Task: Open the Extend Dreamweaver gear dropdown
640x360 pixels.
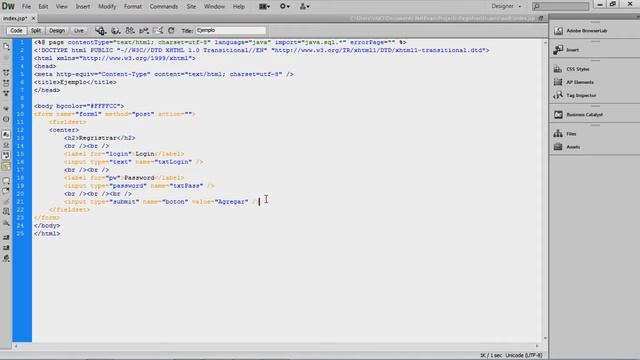Action: 284,7
